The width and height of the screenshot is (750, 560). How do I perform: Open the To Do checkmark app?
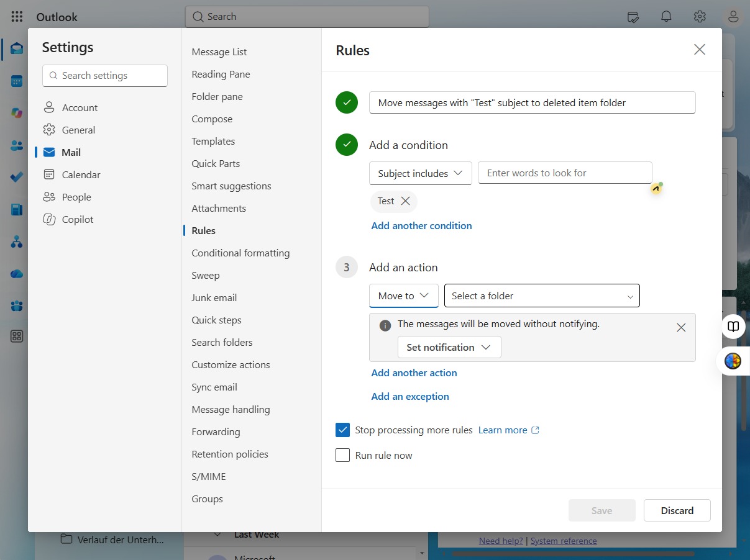(17, 177)
